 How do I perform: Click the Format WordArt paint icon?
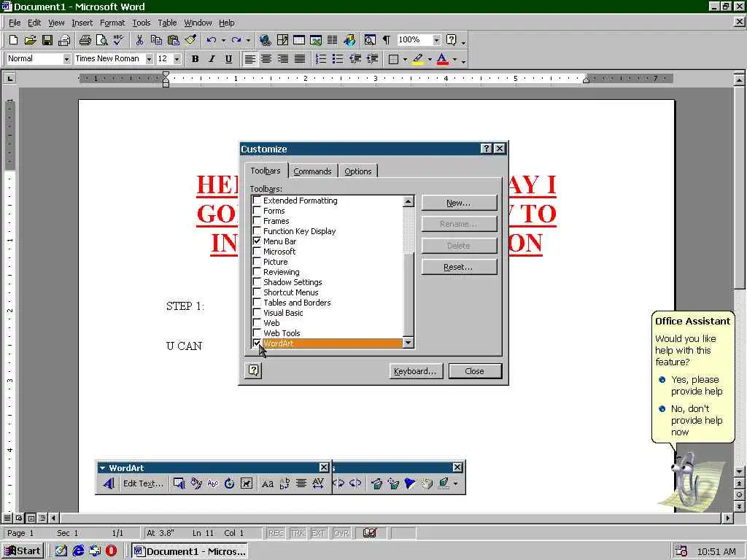(196, 484)
